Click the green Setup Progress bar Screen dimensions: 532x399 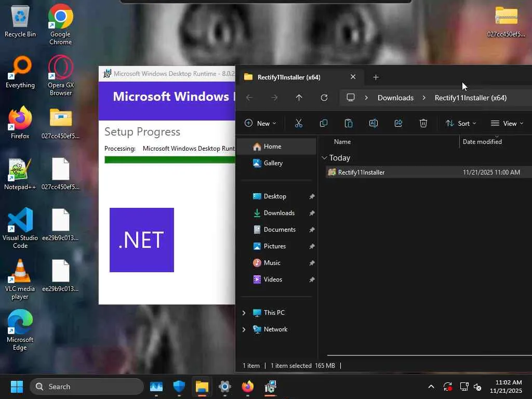tap(170, 160)
